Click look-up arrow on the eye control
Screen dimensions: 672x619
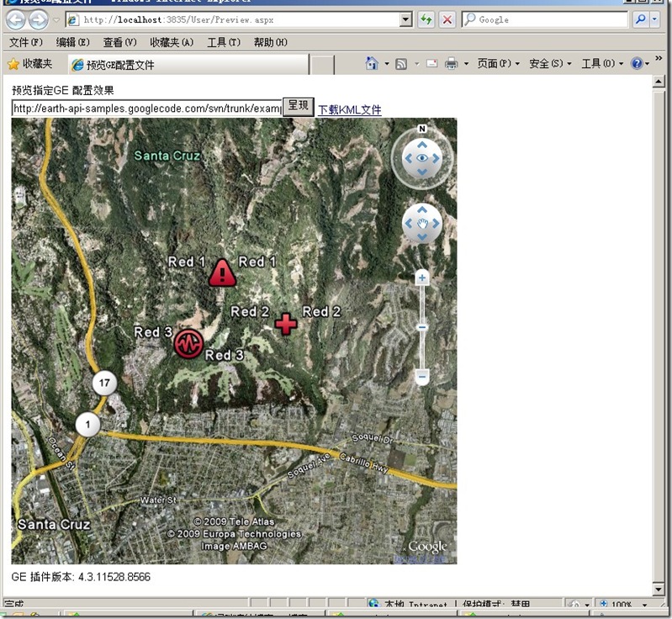pos(422,145)
